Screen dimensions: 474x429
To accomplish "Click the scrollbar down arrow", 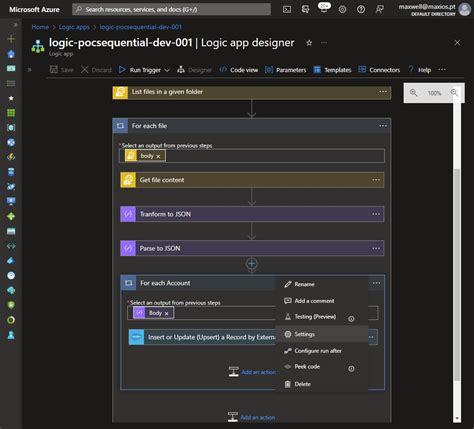I will [x=457, y=418].
